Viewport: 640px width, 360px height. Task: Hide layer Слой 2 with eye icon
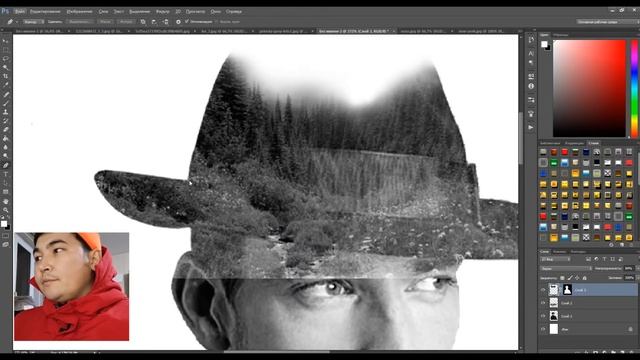(543, 303)
